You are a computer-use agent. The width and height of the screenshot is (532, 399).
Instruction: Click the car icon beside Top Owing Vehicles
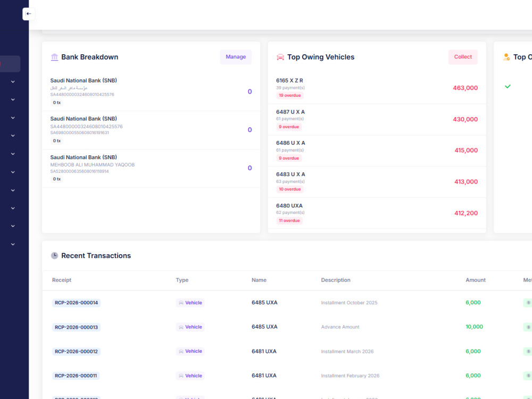pyautogui.click(x=280, y=57)
